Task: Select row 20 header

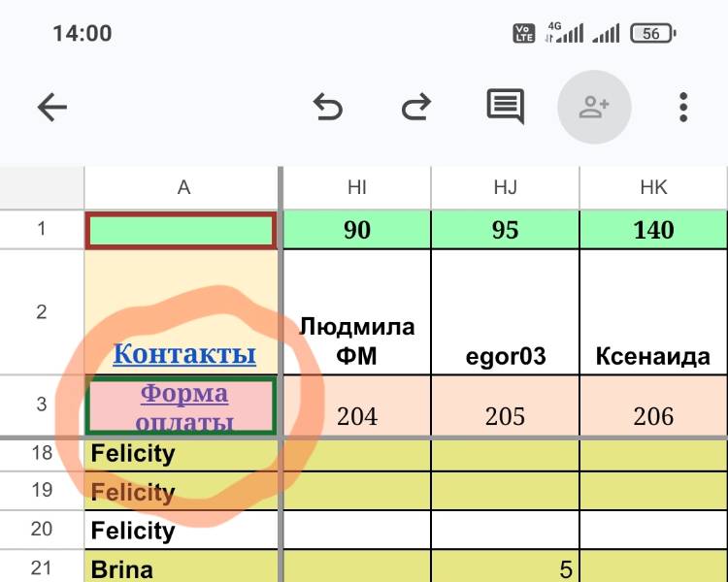Action: point(42,529)
